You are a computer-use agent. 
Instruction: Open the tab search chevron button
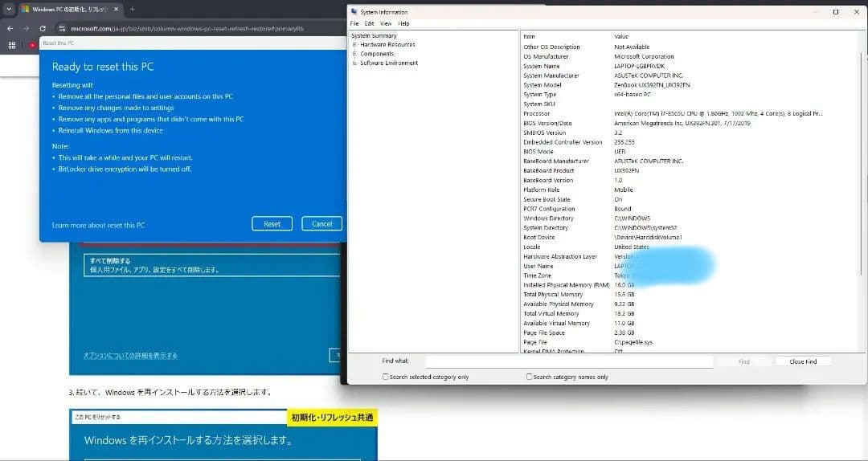pyautogui.click(x=8, y=9)
